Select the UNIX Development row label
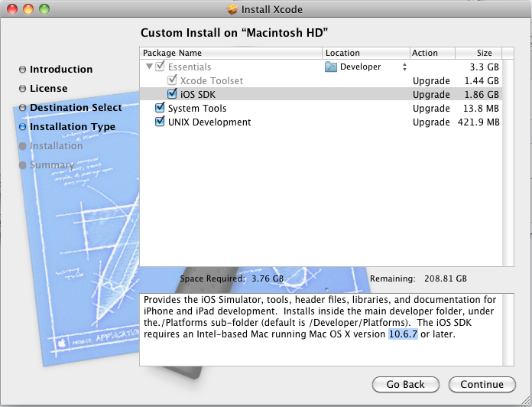Image resolution: width=532 pixels, height=407 pixels. (x=209, y=122)
